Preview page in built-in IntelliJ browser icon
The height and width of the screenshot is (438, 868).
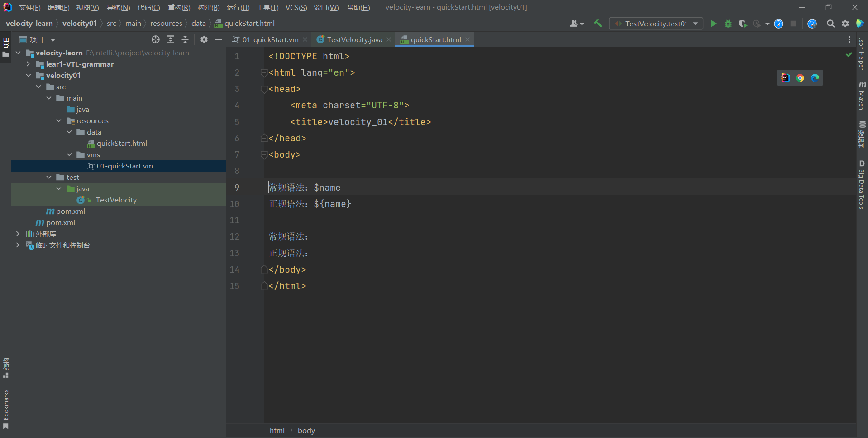coord(786,78)
